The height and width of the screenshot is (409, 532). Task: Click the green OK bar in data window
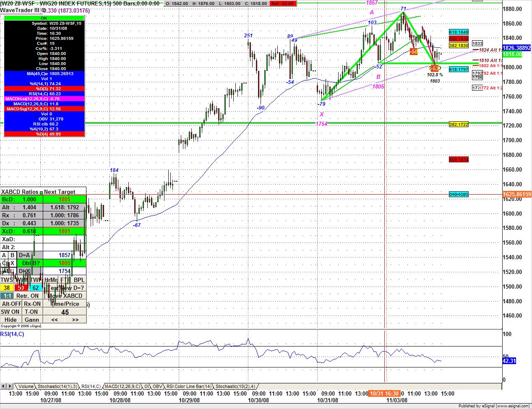[x=44, y=18]
